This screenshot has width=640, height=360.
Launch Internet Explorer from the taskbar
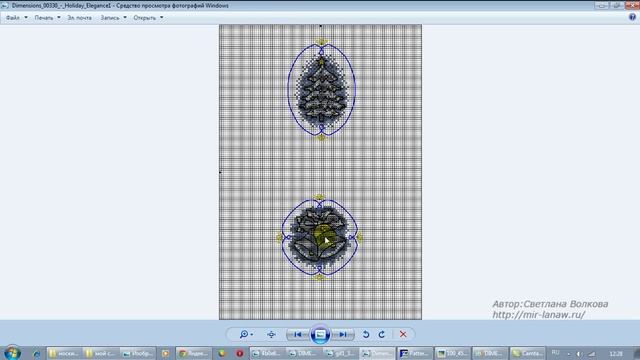(37, 353)
